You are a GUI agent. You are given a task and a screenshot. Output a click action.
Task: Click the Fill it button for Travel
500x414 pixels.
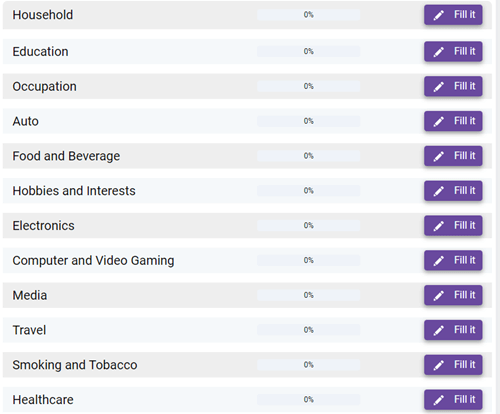pyautogui.click(x=453, y=330)
